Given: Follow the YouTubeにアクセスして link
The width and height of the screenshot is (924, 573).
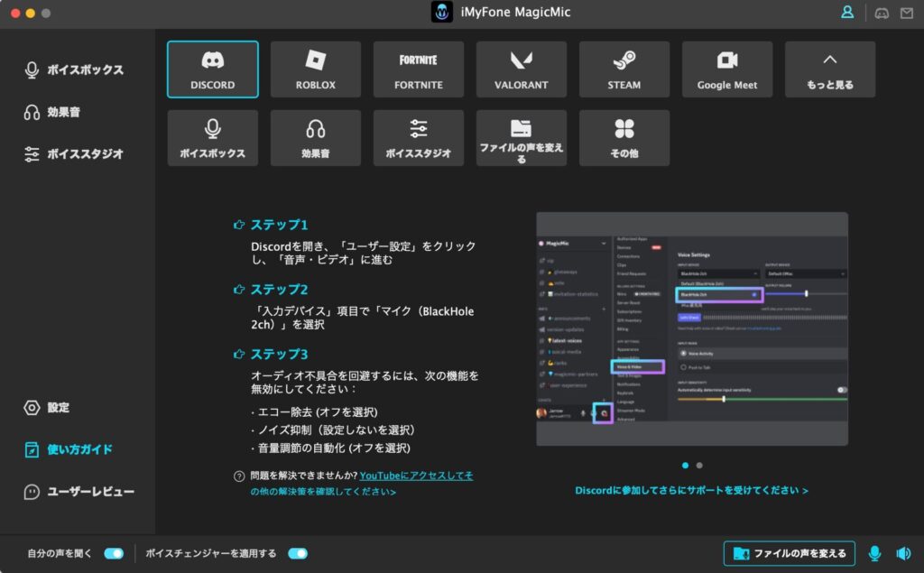Looking at the screenshot, I should [x=416, y=476].
